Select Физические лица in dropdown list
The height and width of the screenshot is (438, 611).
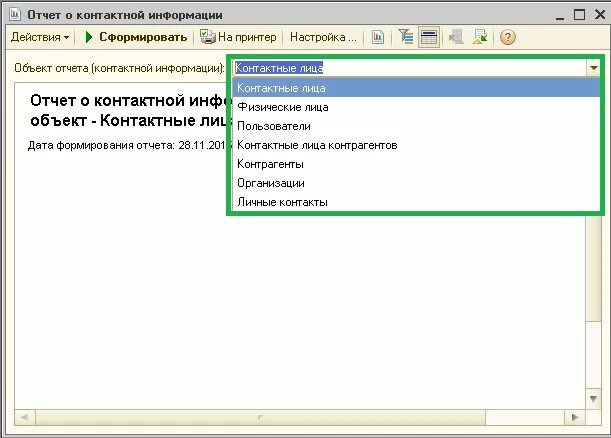[416, 107]
